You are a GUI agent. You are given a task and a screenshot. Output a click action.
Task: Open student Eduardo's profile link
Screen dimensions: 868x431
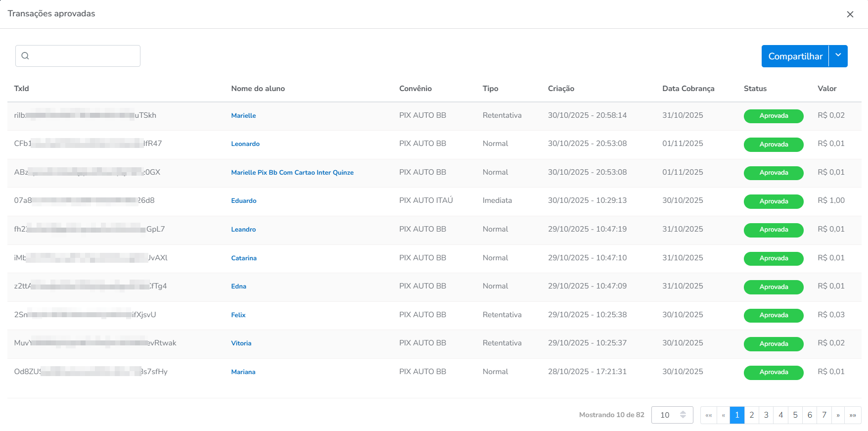[x=243, y=201]
